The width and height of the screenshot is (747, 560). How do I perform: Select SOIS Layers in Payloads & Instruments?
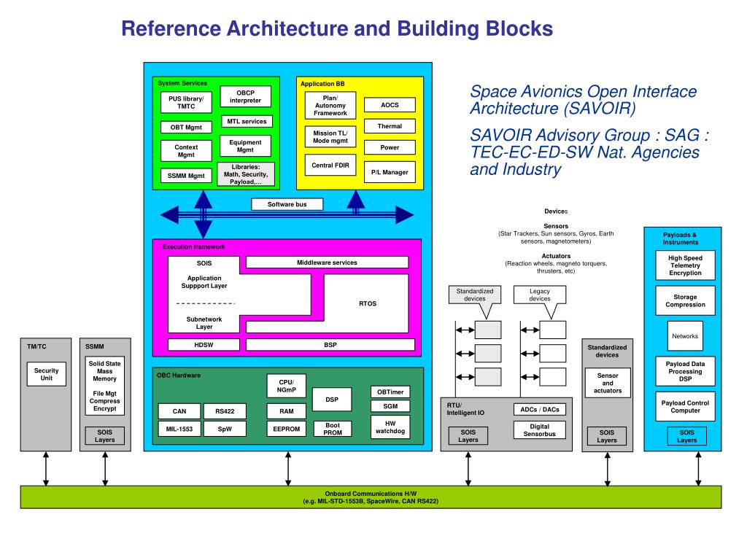(x=687, y=436)
